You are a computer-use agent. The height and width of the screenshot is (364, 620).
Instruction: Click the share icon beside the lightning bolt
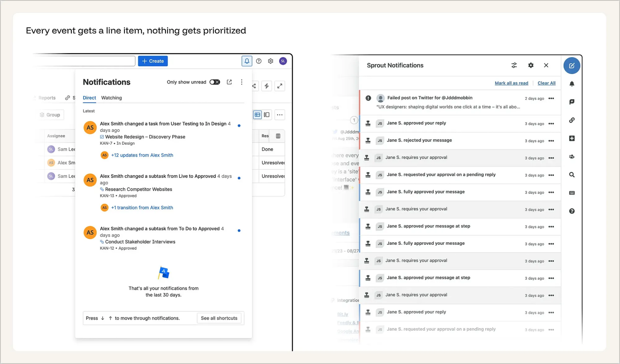[x=254, y=86]
